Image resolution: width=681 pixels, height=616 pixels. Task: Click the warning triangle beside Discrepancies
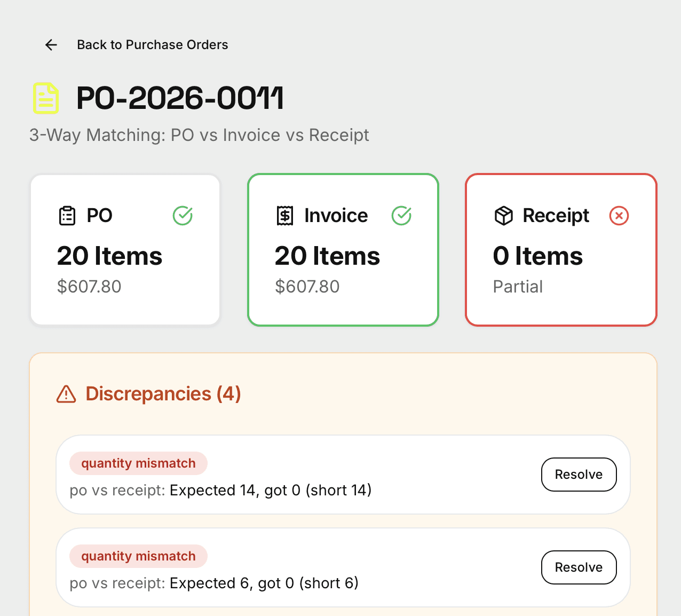coord(66,394)
